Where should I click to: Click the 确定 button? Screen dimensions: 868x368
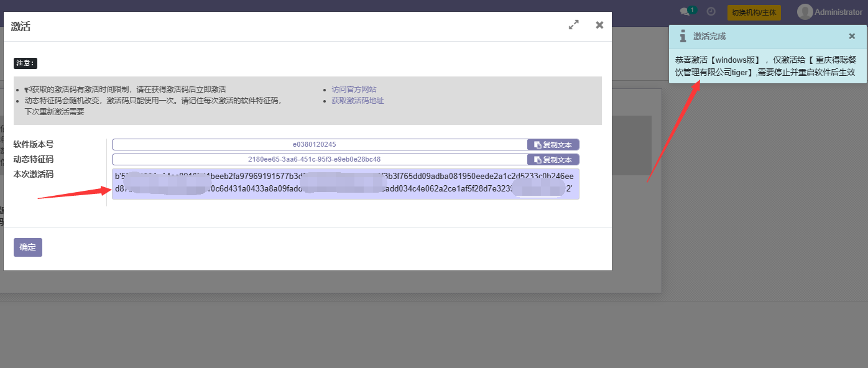[x=28, y=247]
